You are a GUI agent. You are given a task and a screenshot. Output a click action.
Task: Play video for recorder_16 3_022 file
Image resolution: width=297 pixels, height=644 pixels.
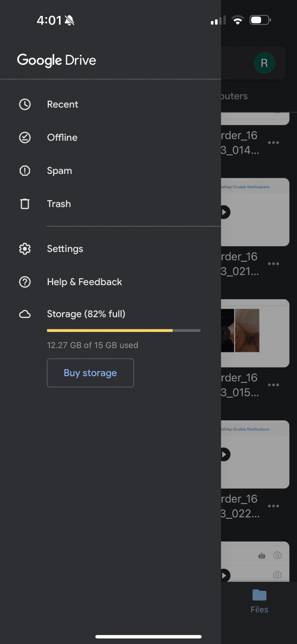(x=225, y=454)
